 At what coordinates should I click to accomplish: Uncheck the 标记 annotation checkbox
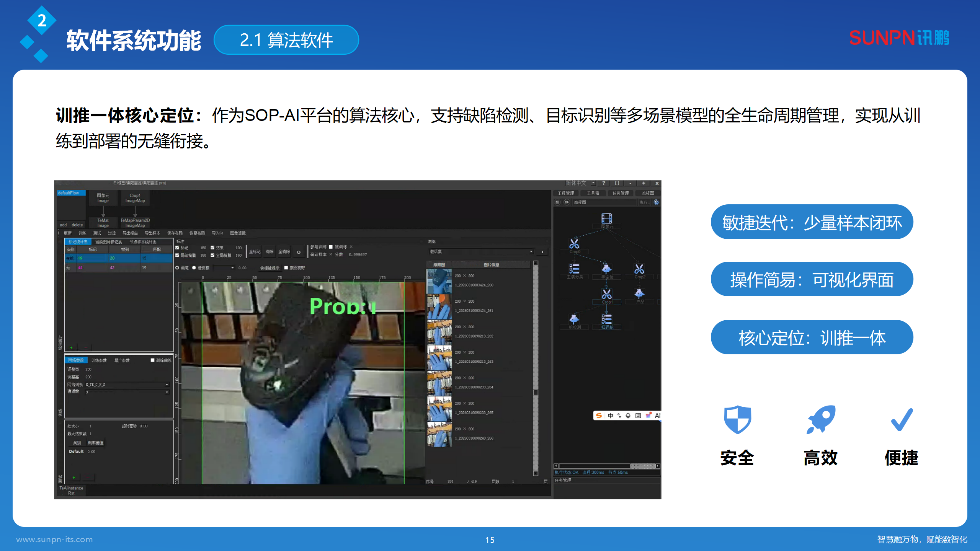[x=177, y=248]
